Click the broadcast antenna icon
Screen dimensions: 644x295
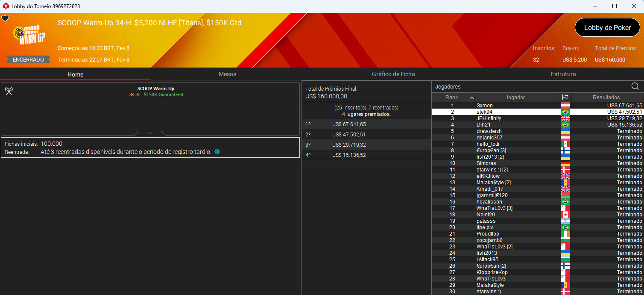(9, 91)
